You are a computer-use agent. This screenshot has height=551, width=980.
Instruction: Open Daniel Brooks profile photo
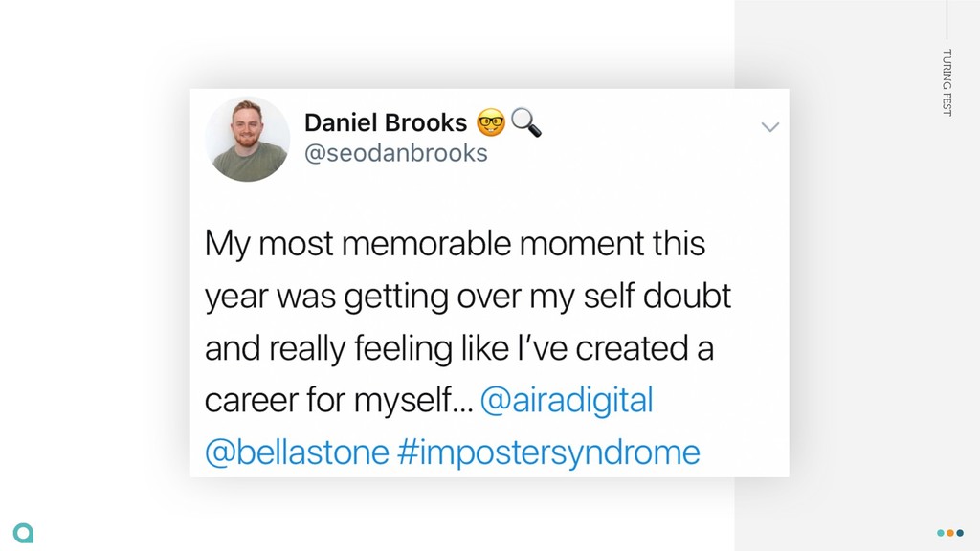coord(248,140)
